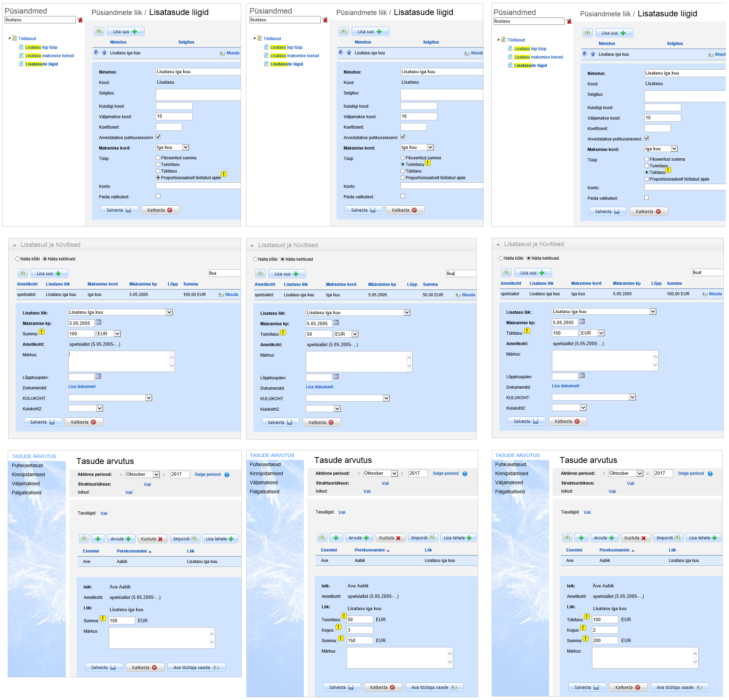729x700 pixels.
Task: Open Määramise kp calendar in Tükitasu 100 form
Action: tap(582, 321)
